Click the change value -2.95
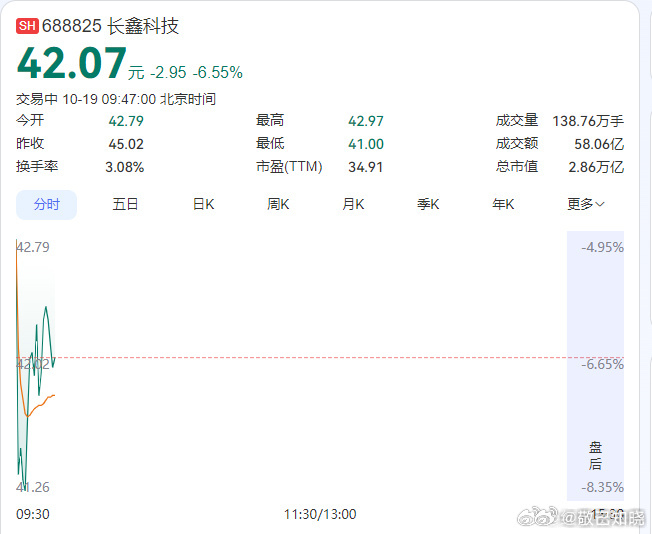The width and height of the screenshot is (652, 534). tap(168, 72)
